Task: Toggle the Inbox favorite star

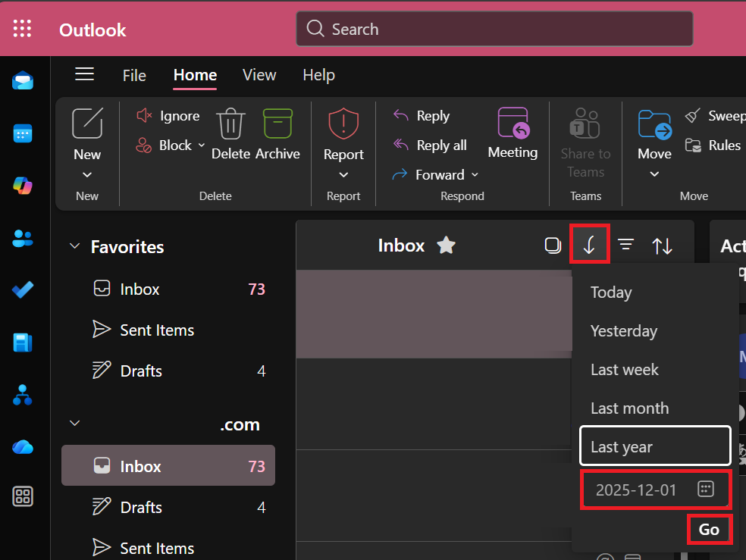Action: pyautogui.click(x=447, y=246)
